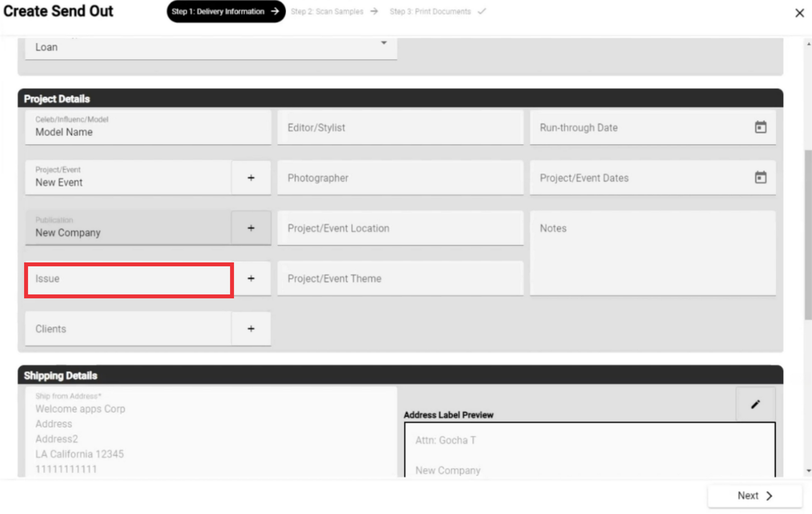This screenshot has width=812, height=514.
Task: Go to Step 2: Scan Samples
Action: pos(334,11)
